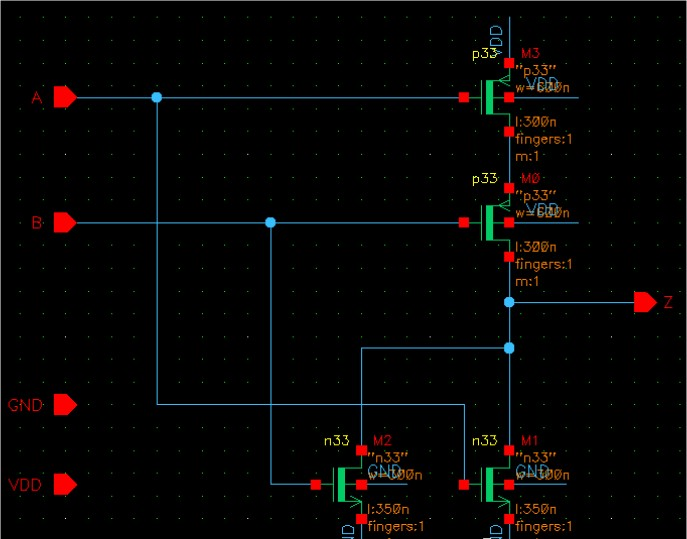Click the junction dot on wire A

(x=156, y=97)
